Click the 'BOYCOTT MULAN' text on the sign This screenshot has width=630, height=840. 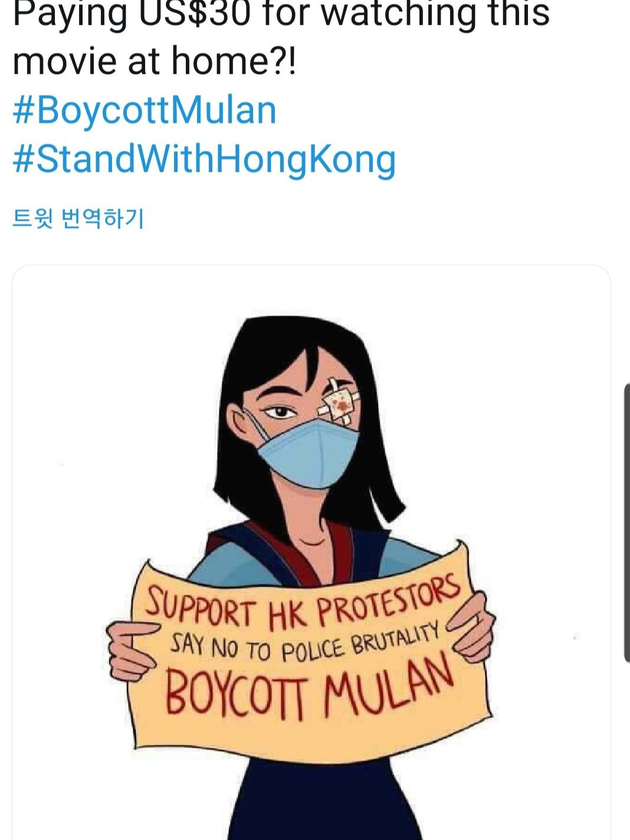[x=311, y=689]
